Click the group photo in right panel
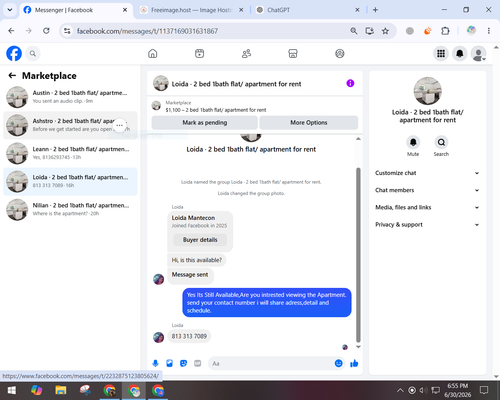Screen dimensions: 500x400 click(427, 91)
